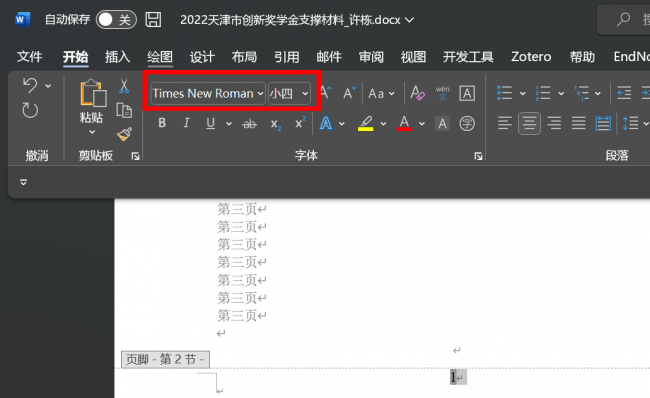Open the 字体 dialog launcher

coord(478,156)
